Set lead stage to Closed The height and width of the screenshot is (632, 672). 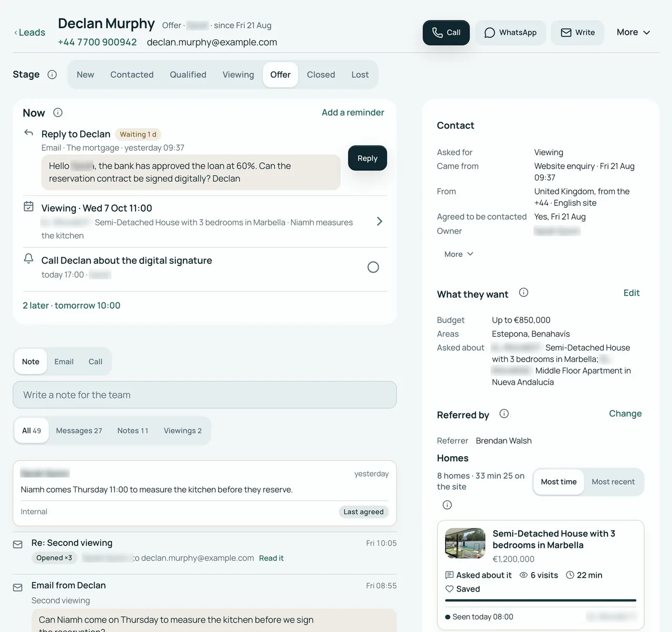321,75
